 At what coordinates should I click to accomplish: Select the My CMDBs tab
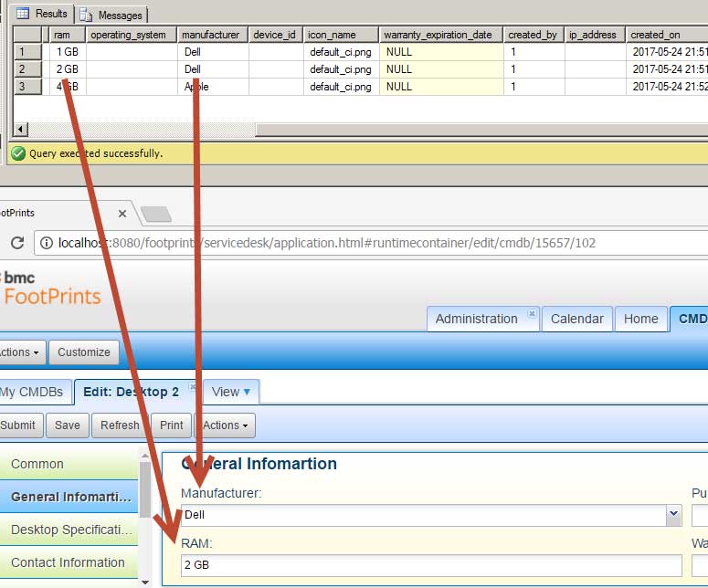point(36,392)
